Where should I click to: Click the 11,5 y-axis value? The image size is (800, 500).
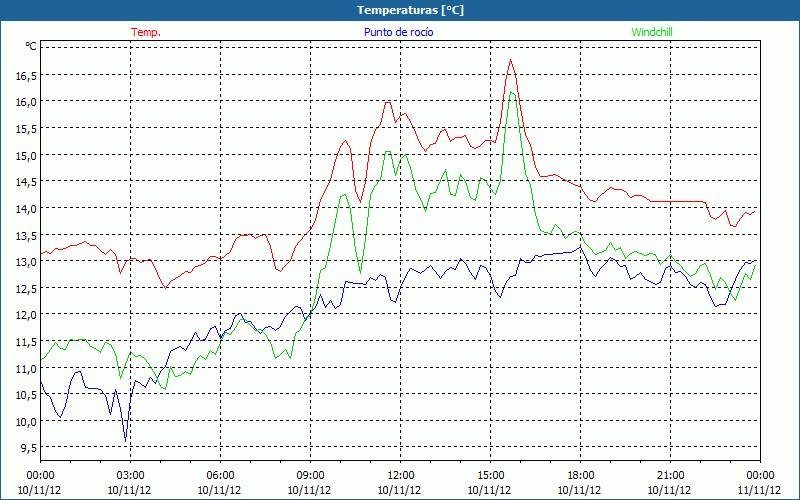(x=26, y=342)
